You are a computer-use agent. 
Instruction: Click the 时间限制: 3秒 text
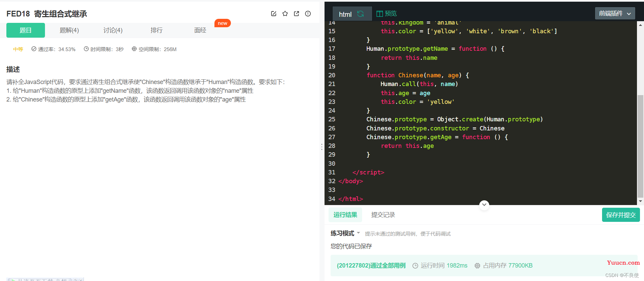pyautogui.click(x=107, y=49)
